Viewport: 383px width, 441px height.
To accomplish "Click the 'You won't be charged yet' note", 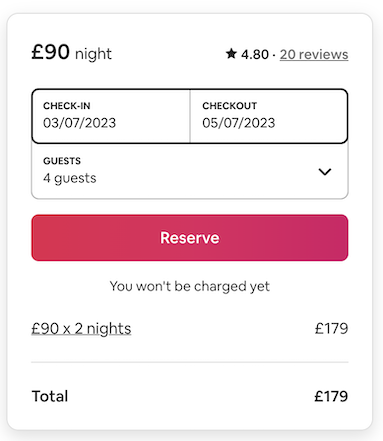I will point(190,286).
